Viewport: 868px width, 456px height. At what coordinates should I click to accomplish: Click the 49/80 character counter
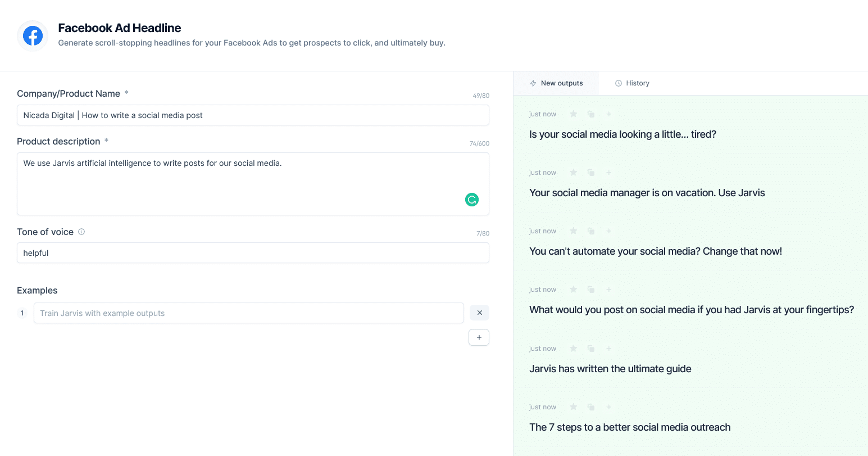pos(481,96)
